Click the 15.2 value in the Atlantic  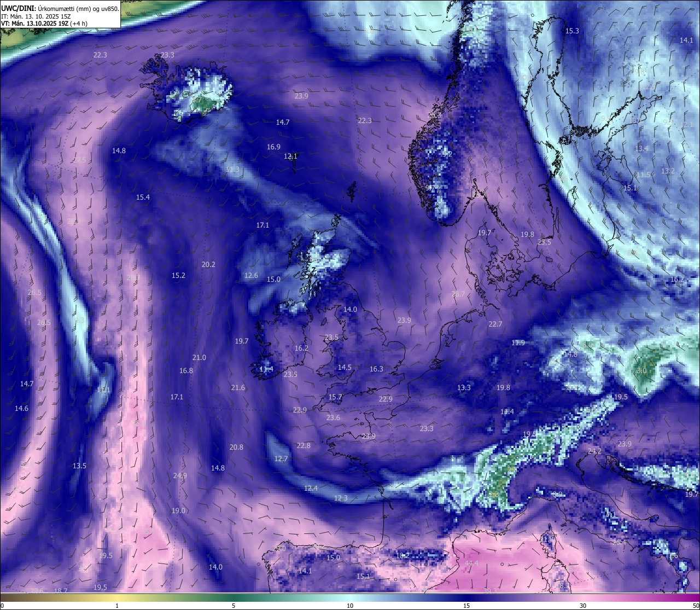coord(178,275)
